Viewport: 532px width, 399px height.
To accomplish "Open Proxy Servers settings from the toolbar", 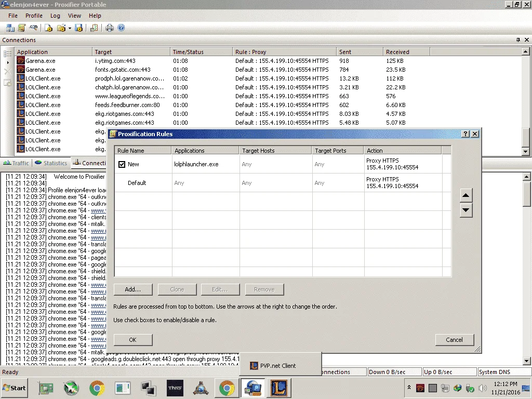I will (10, 28).
